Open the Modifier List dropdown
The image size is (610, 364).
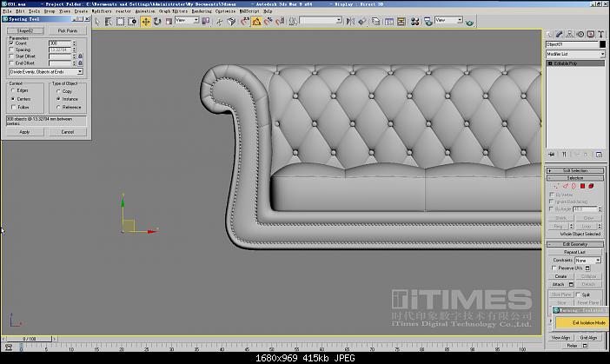pyautogui.click(x=575, y=54)
